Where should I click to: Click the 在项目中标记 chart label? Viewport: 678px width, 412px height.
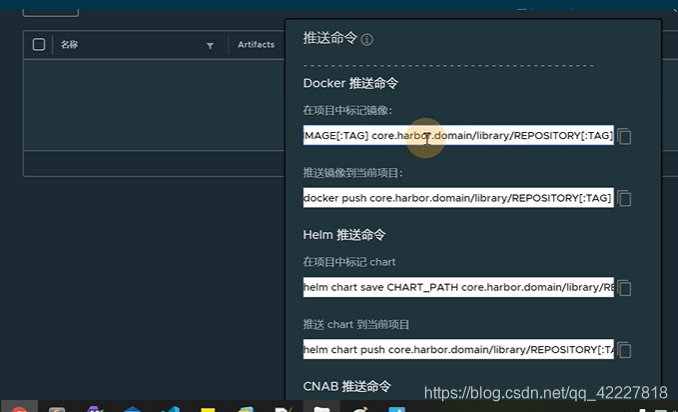(349, 262)
